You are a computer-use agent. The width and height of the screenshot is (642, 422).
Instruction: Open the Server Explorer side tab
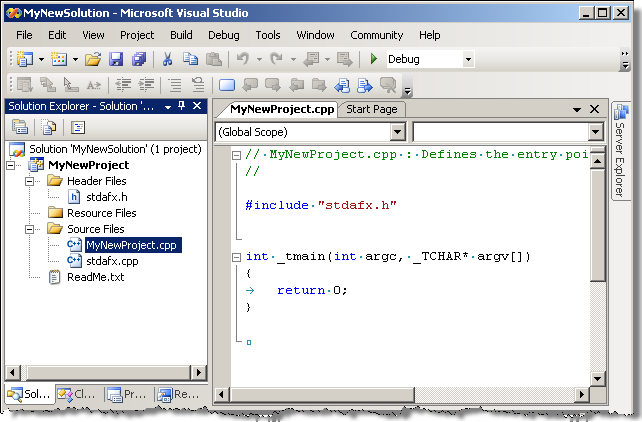tap(620, 151)
